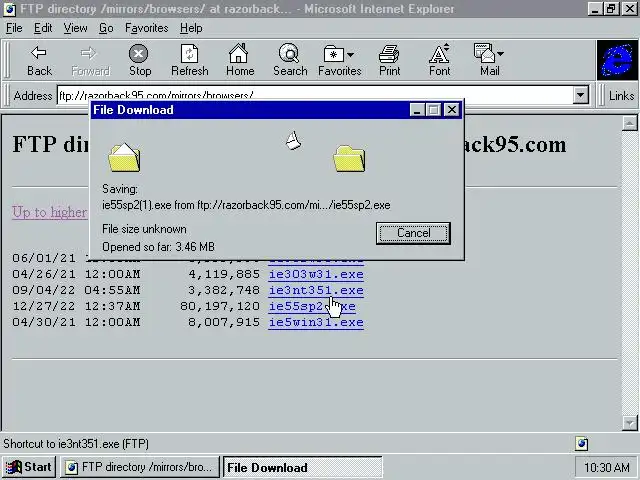The width and height of the screenshot is (640, 480).
Task: Expand the Favorites toolbar dropdown arrow
Action: 350,54
